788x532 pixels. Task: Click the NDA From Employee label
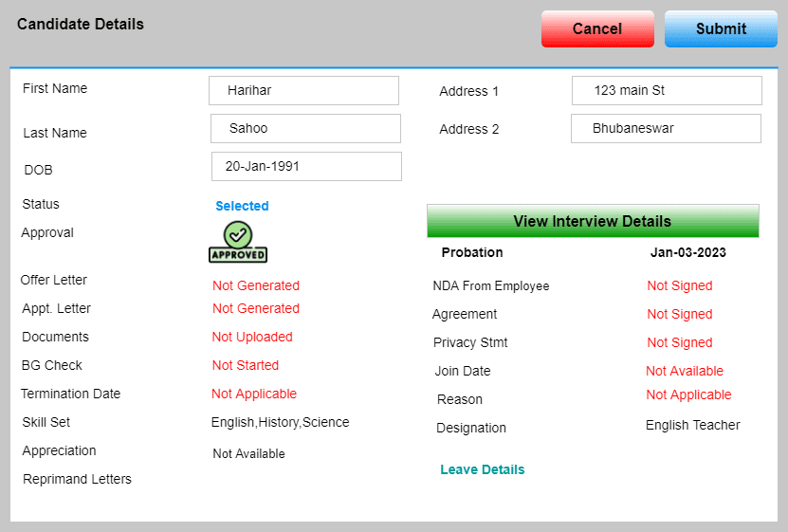[x=491, y=285]
